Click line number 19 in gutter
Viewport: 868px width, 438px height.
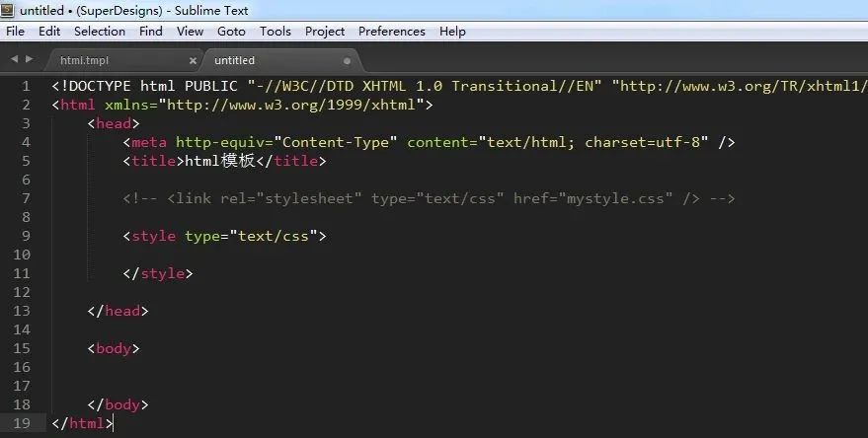click(x=22, y=423)
